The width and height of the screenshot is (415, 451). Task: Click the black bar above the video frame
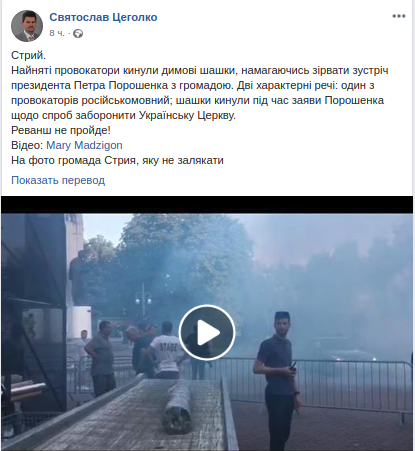207,205
